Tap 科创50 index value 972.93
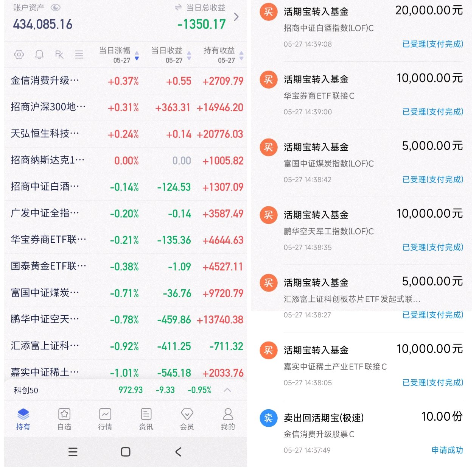 point(131,390)
